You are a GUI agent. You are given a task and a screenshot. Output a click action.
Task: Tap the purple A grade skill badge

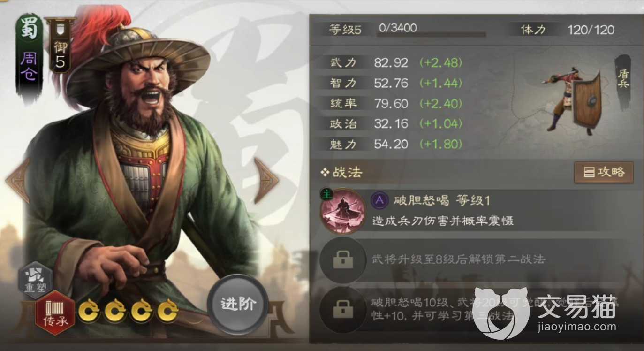point(380,201)
